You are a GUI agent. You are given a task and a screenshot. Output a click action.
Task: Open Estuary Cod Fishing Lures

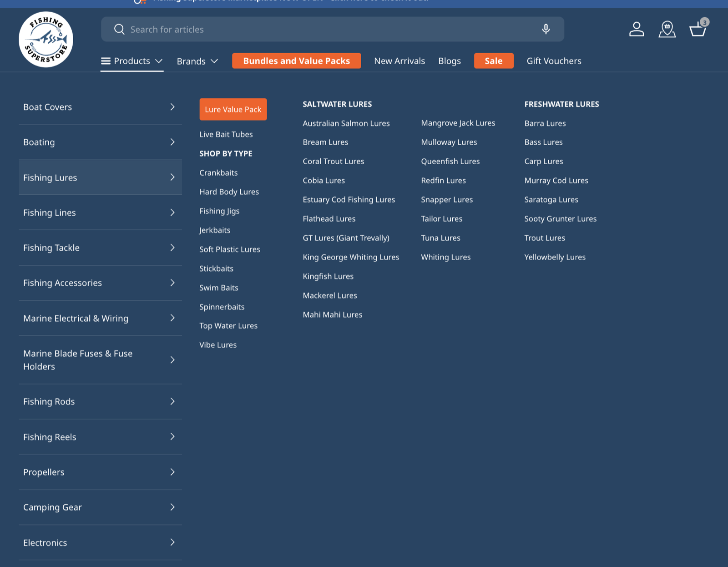[x=349, y=199]
